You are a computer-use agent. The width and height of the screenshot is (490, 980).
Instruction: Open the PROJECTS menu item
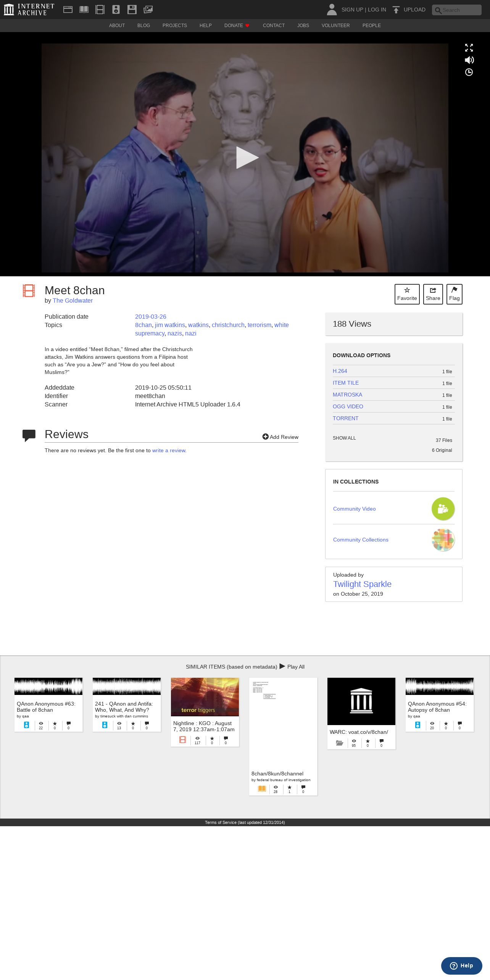point(175,26)
